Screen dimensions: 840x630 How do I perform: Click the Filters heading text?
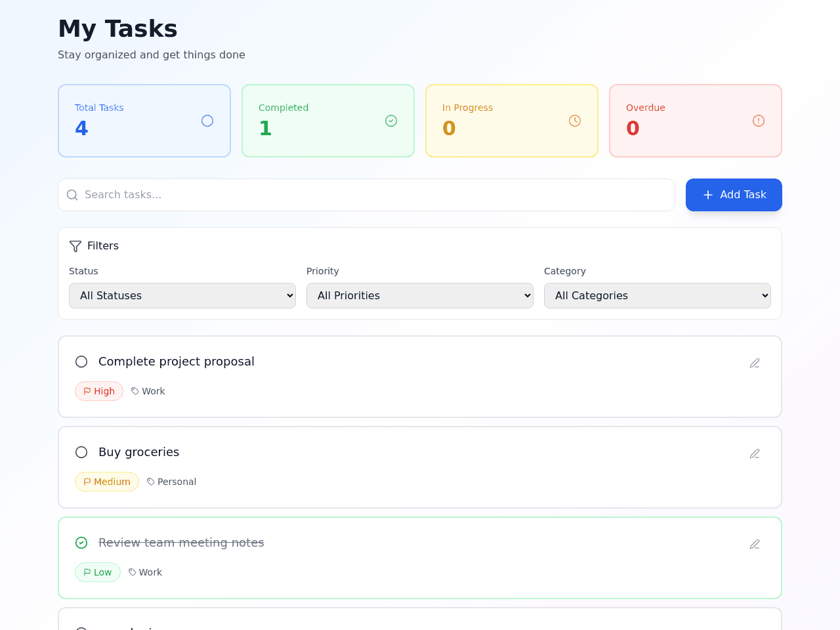[103, 246]
